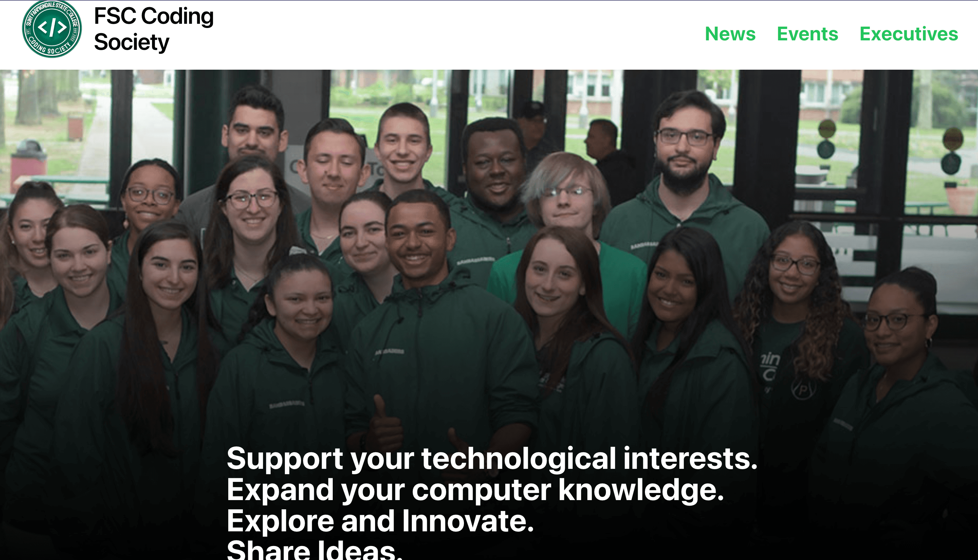This screenshot has height=560, width=978.
Task: Click the word 'Society' in the header title
Action: (x=132, y=42)
